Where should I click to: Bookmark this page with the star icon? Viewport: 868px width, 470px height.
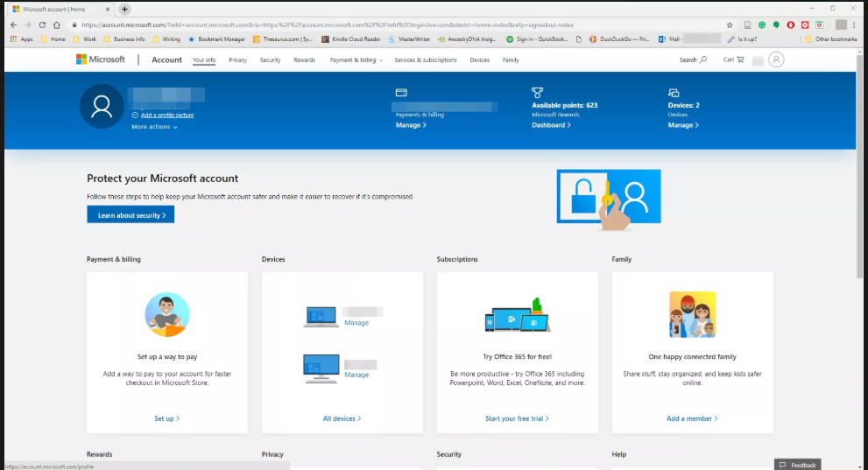[x=730, y=25]
